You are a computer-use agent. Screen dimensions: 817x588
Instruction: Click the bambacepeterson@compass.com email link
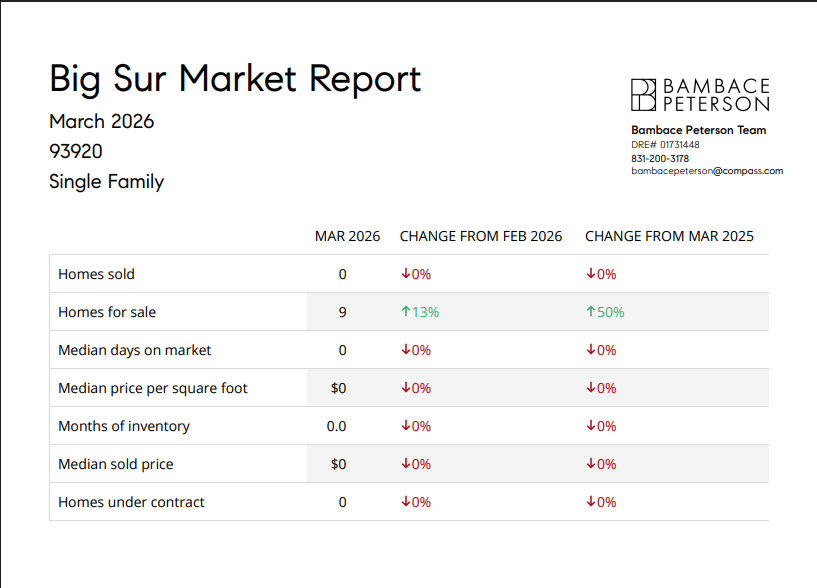click(x=707, y=171)
